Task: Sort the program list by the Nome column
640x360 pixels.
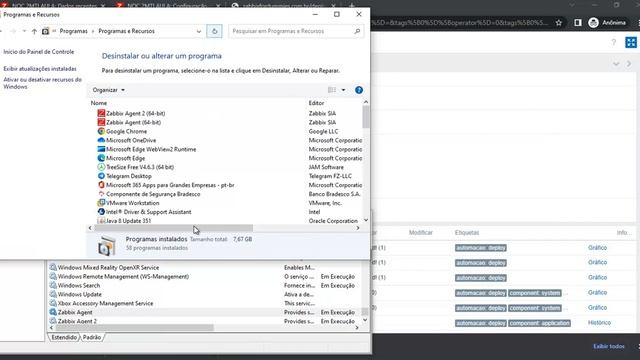Action: click(x=99, y=103)
